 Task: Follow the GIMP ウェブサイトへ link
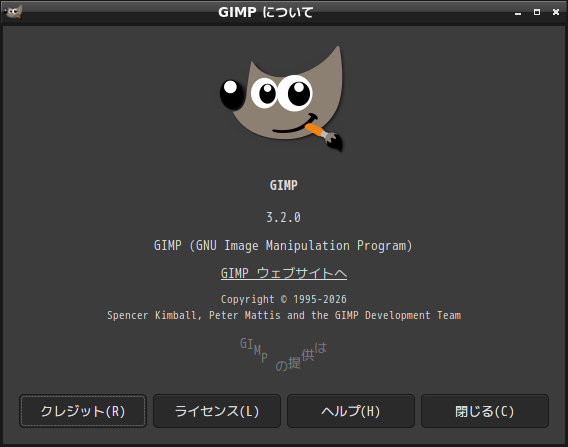(284, 273)
